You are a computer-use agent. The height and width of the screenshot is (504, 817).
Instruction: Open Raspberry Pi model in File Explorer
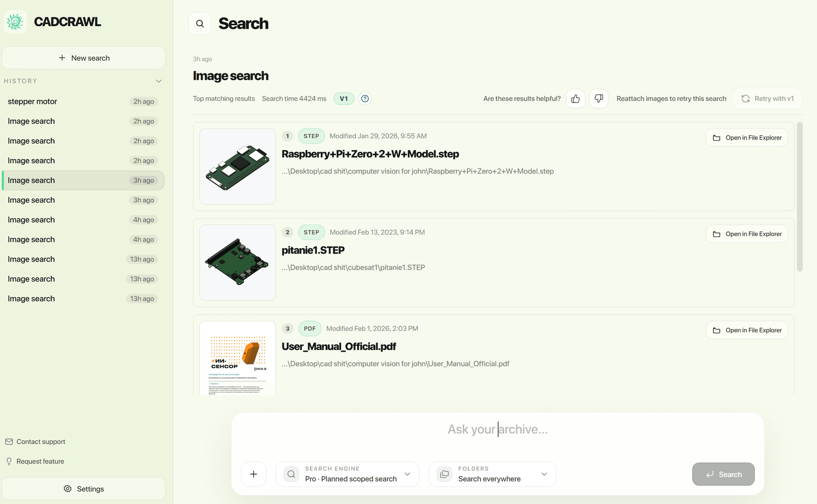click(747, 138)
